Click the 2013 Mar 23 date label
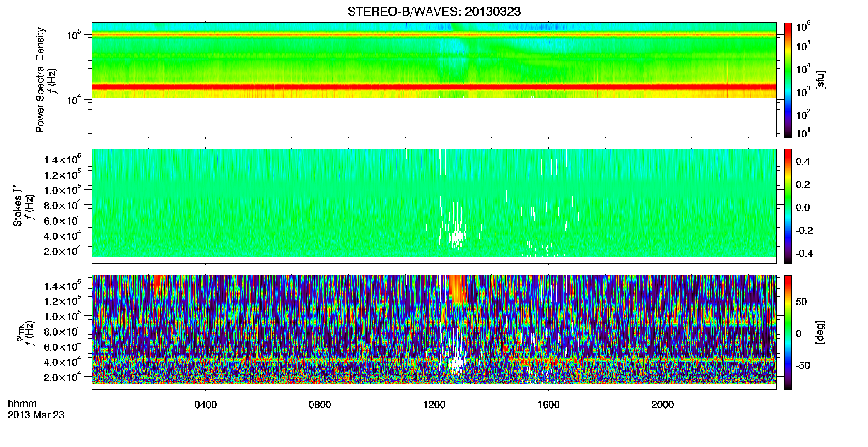The width and height of the screenshot is (868, 447). pos(36,415)
